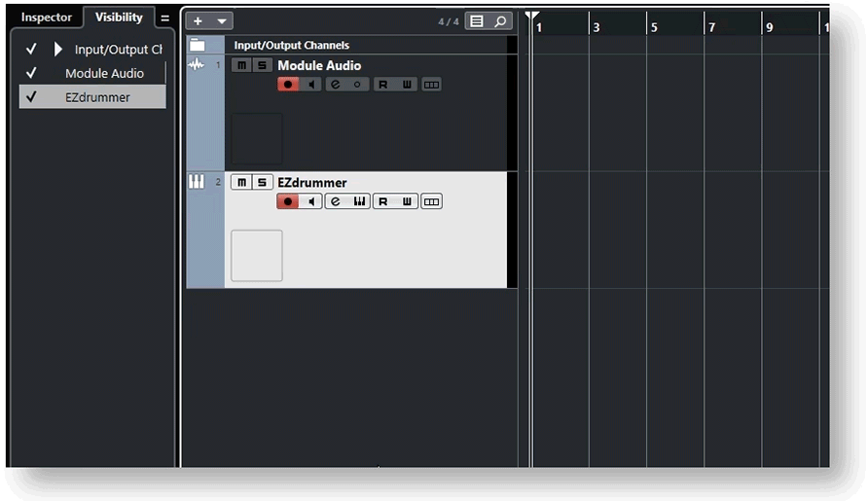Mute the Module Audio track
Image resolution: width=868 pixels, height=501 pixels.
[242, 65]
